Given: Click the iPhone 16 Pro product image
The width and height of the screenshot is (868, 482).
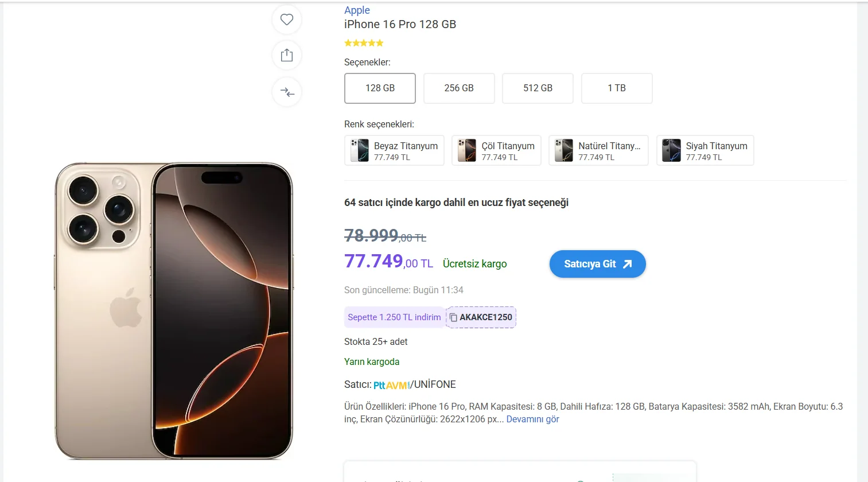Looking at the screenshot, I should point(174,310).
